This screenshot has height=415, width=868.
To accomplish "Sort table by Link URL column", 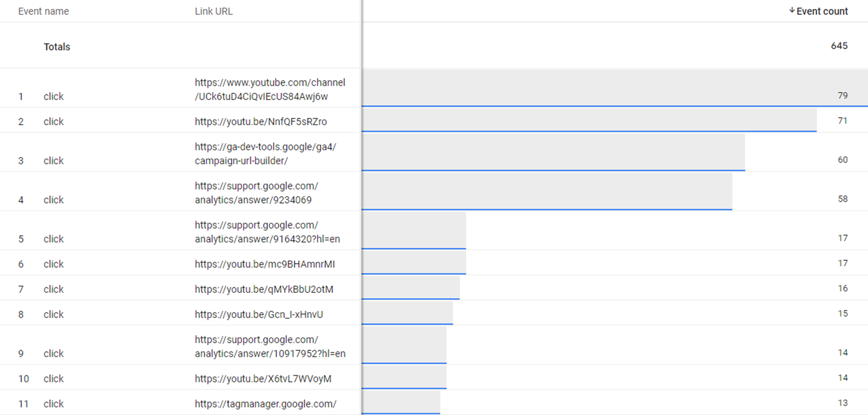I will tap(213, 11).
